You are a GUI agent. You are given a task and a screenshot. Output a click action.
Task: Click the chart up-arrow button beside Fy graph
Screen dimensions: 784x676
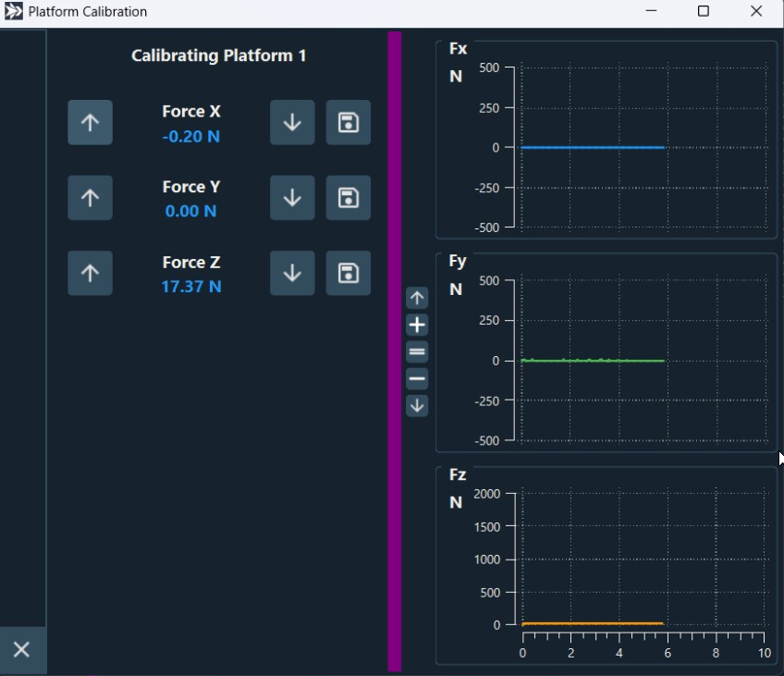[x=417, y=298]
